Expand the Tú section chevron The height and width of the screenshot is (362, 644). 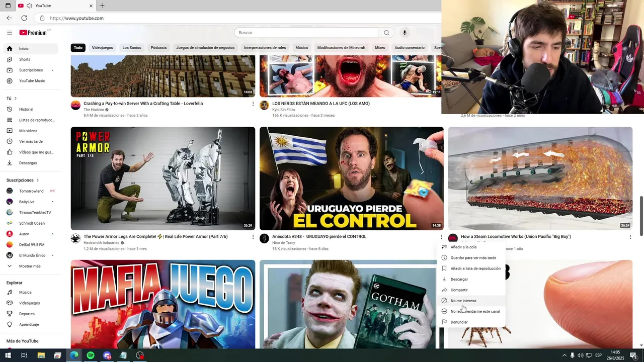(15, 99)
